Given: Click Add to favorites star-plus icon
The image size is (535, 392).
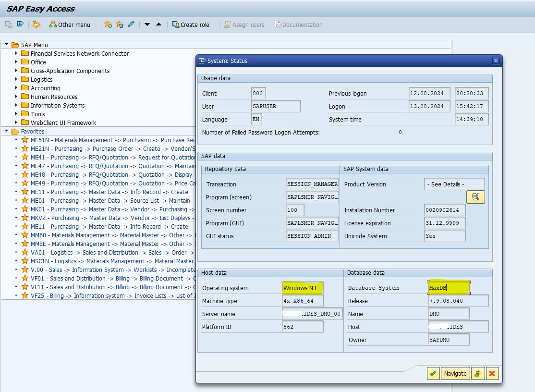Looking at the screenshot, I should pyautogui.click(x=108, y=24).
